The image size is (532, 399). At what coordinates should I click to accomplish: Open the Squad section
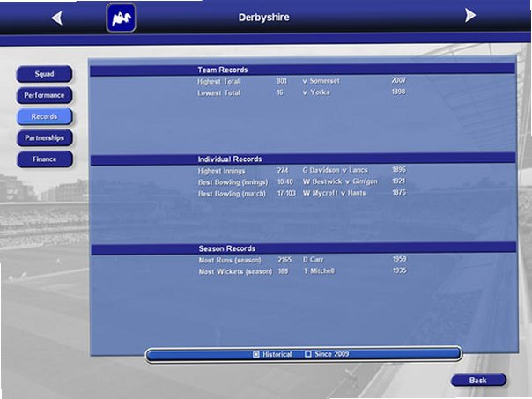(x=44, y=74)
